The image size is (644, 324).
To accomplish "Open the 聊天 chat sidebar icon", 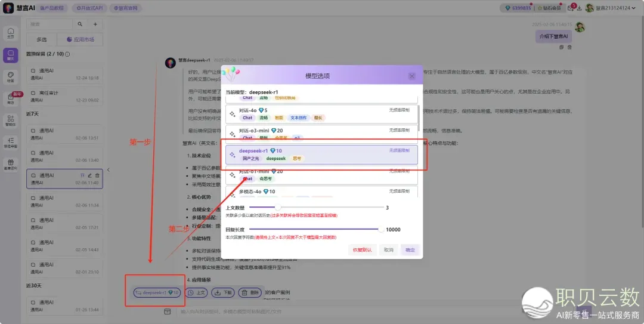I will pos(11,55).
